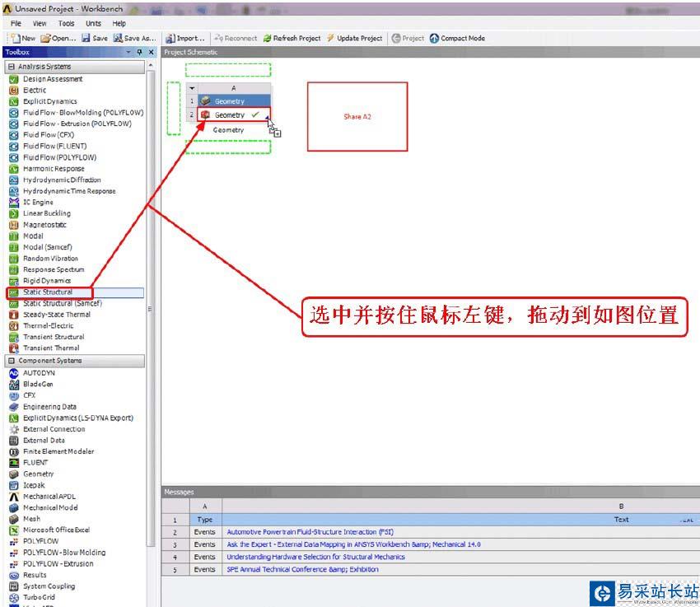Click the Geometry cell icon in row 2
700x607 pixels.
pyautogui.click(x=205, y=115)
